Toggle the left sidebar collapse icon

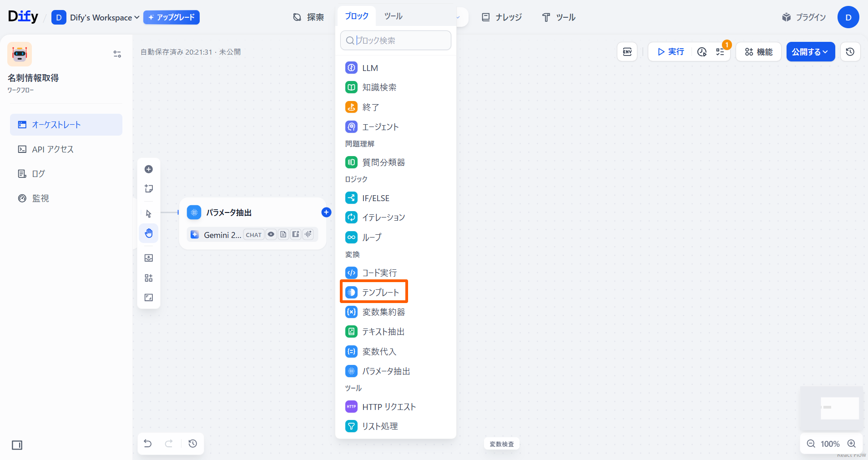(17, 445)
